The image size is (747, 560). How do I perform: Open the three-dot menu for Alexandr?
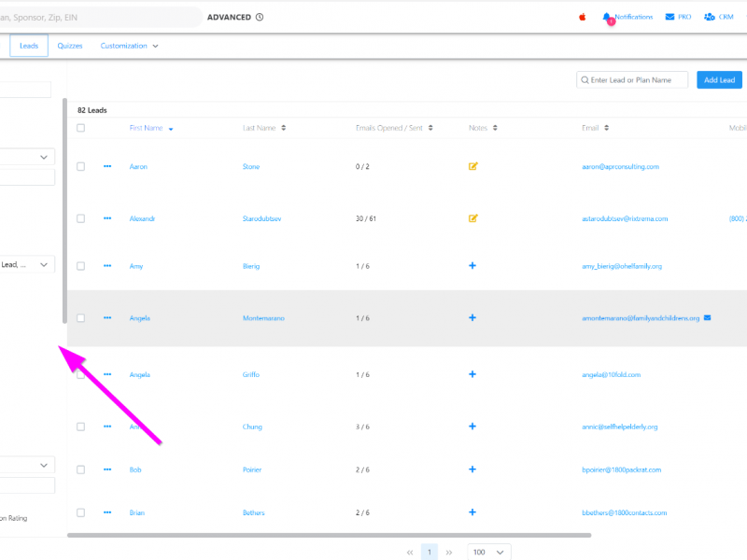[107, 218]
